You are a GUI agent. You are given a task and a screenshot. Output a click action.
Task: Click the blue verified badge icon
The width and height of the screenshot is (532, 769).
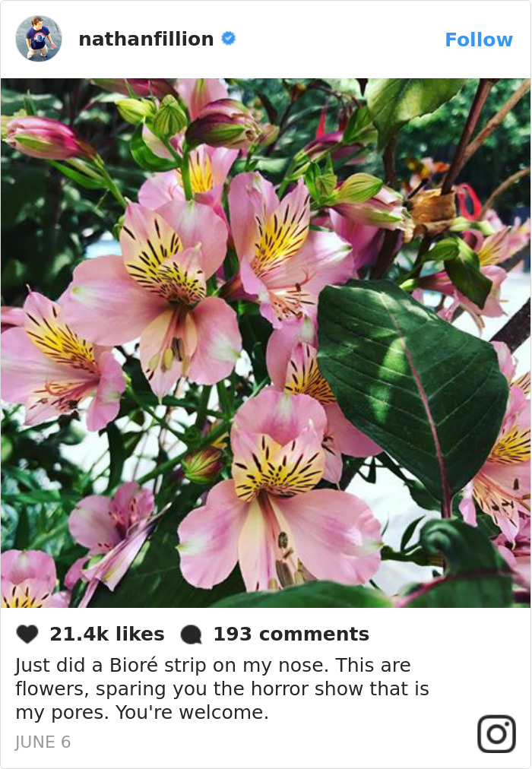[x=229, y=38]
